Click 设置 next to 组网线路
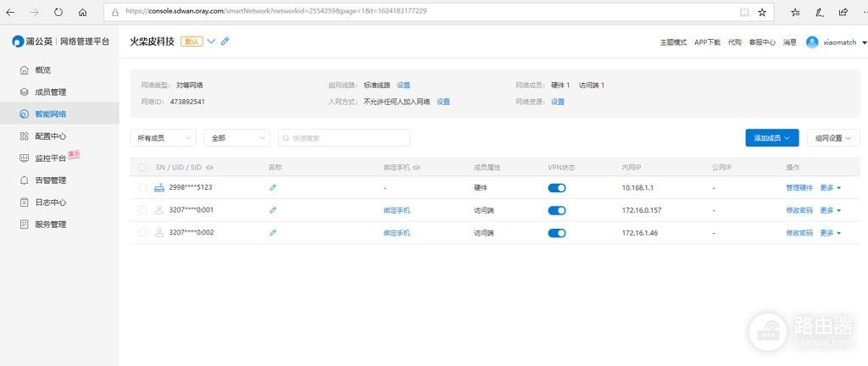 403,85
